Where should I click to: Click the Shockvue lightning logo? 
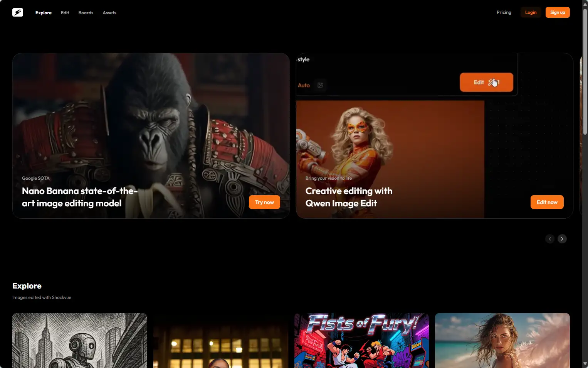pos(18,12)
